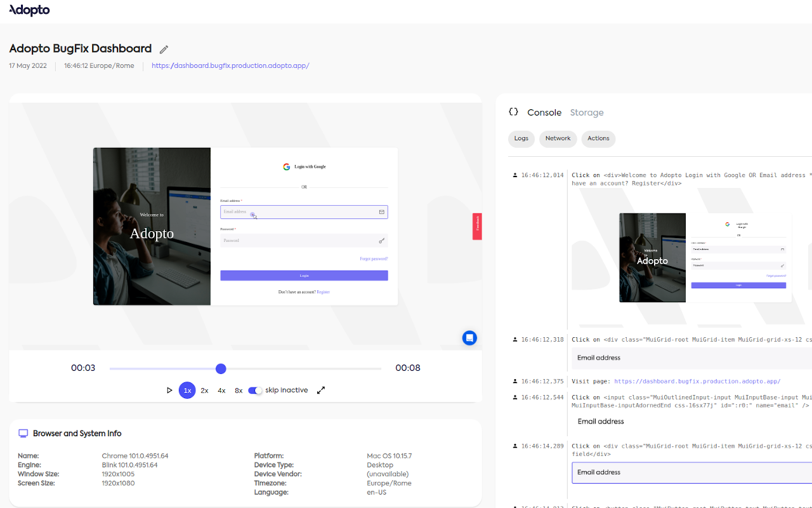Play the session recording
Image resolution: width=812 pixels, height=508 pixels.
tap(169, 391)
